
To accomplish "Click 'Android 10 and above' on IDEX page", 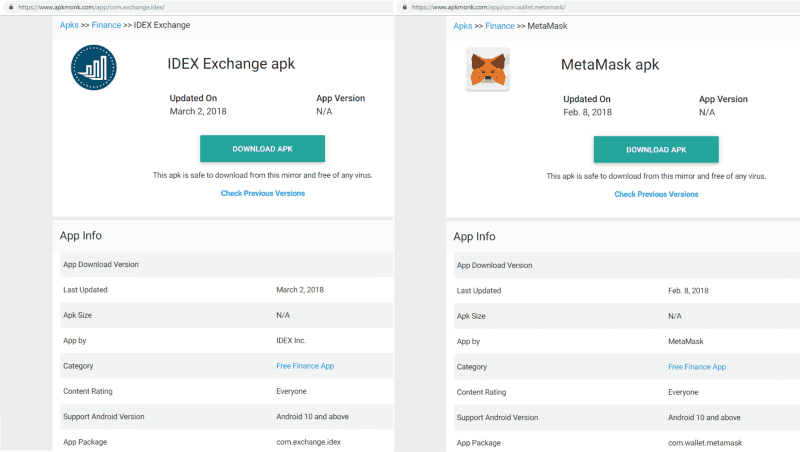I will click(312, 416).
